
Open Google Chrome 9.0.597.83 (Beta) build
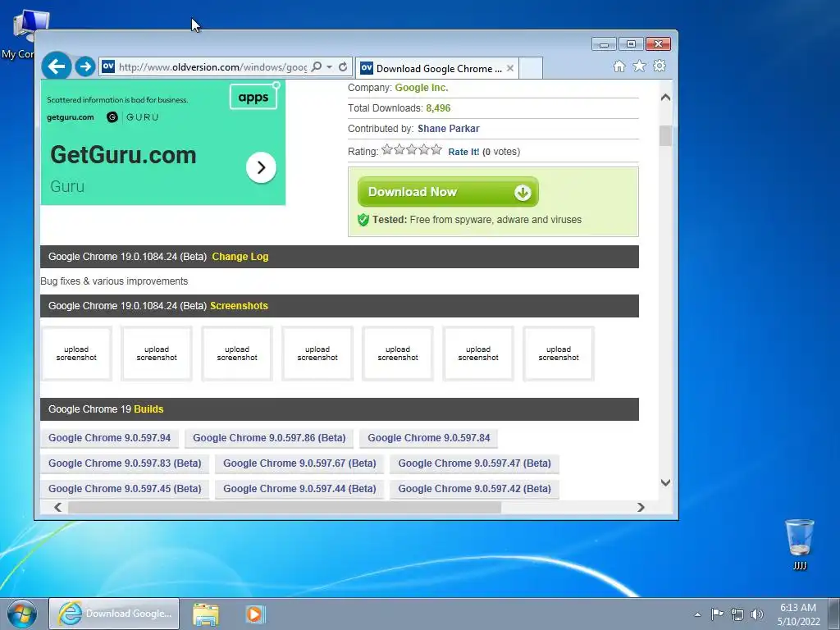(x=125, y=463)
